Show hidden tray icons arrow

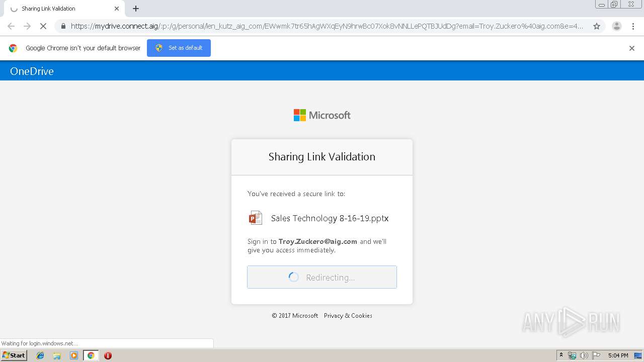point(561,355)
